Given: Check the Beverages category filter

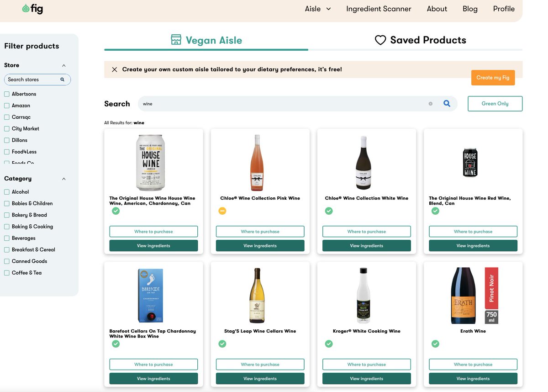Looking at the screenshot, I should pos(7,238).
